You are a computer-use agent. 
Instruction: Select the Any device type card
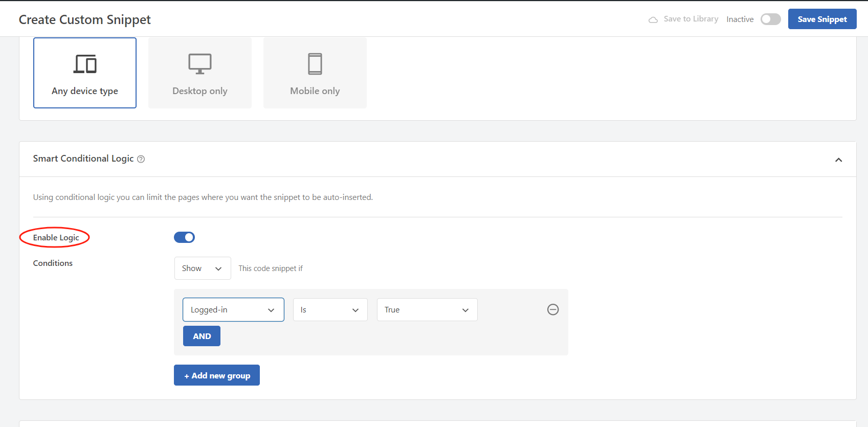[x=85, y=73]
